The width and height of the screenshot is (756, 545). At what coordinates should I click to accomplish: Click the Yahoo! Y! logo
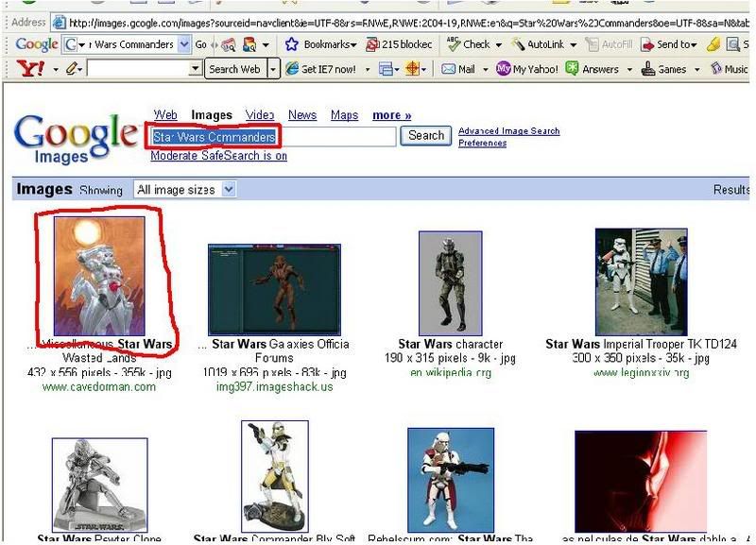30,69
